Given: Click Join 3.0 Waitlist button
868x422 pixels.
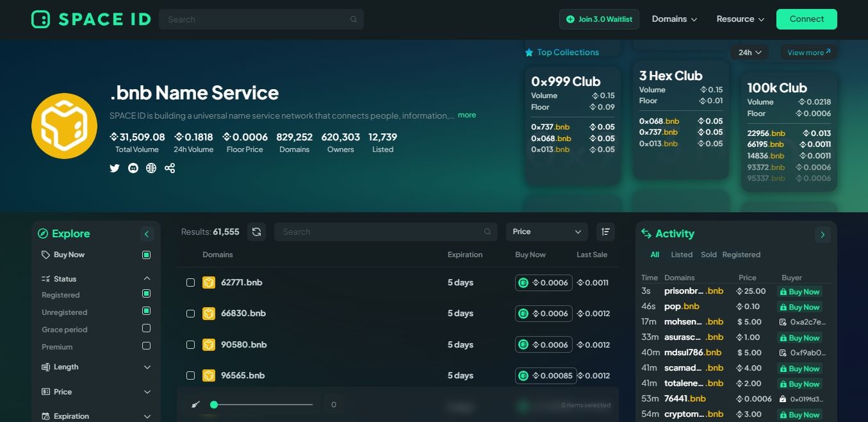Looking at the screenshot, I should [599, 19].
